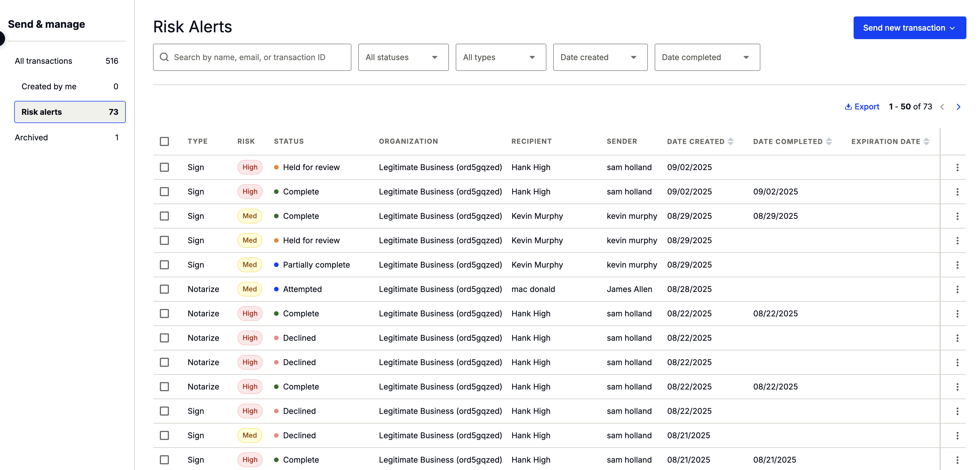Check the Kevin Murphy Held for review row
This screenshot has width=980, height=470.
[164, 240]
